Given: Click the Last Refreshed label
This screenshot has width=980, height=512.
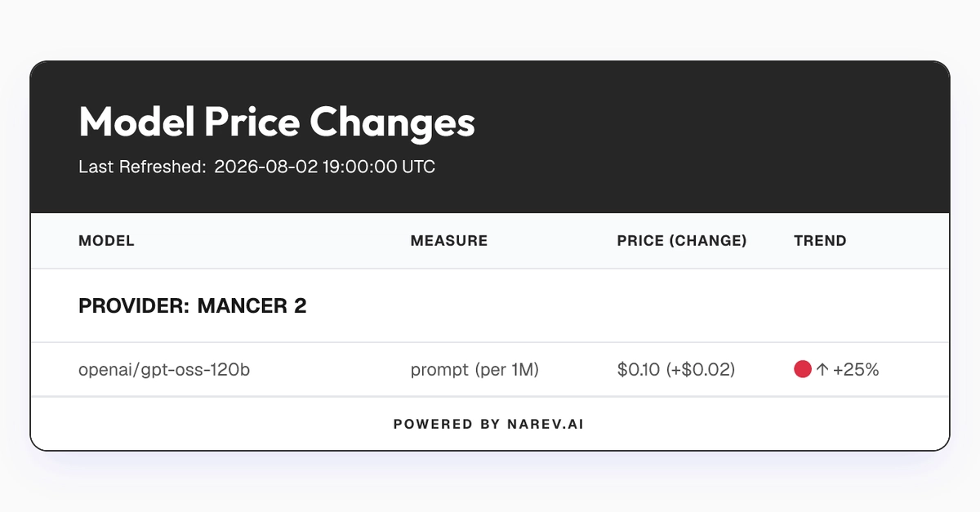Looking at the screenshot, I should [142, 167].
